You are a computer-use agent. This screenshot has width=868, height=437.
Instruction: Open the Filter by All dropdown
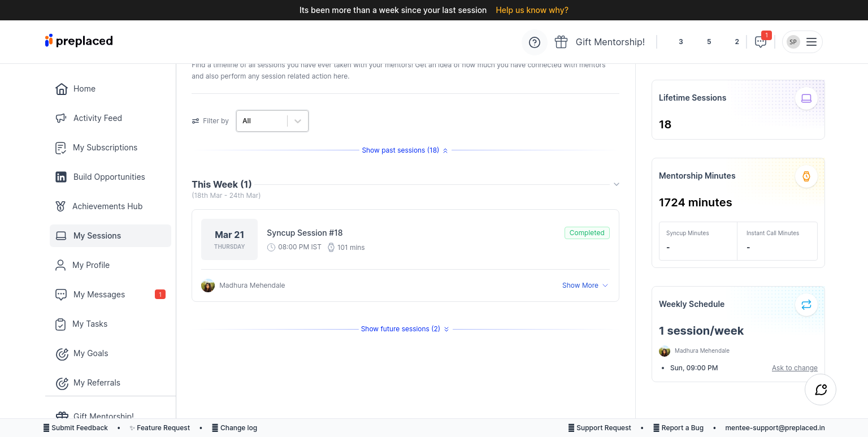272,121
